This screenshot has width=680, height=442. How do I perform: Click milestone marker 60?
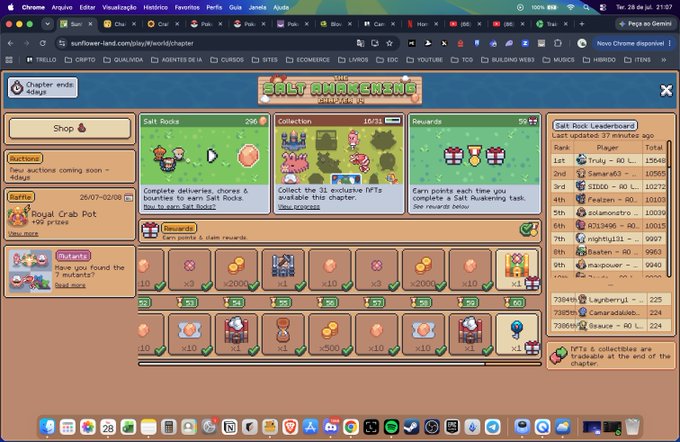point(515,302)
